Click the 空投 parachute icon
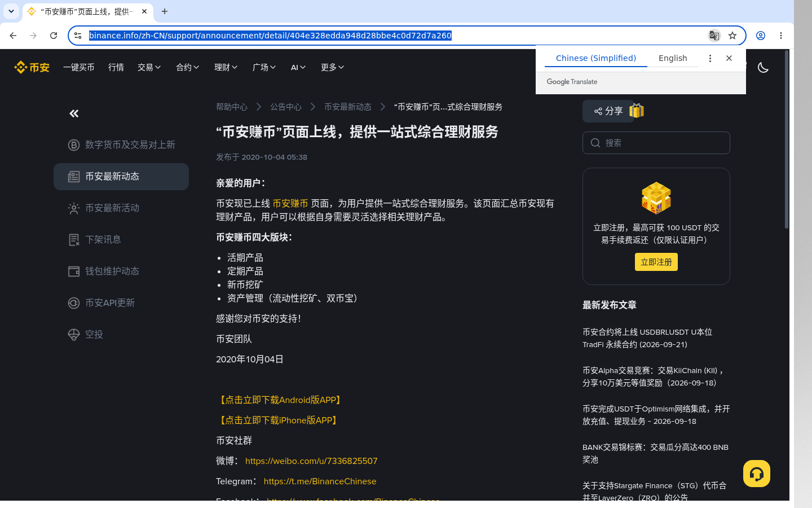812x508 pixels. click(74, 335)
